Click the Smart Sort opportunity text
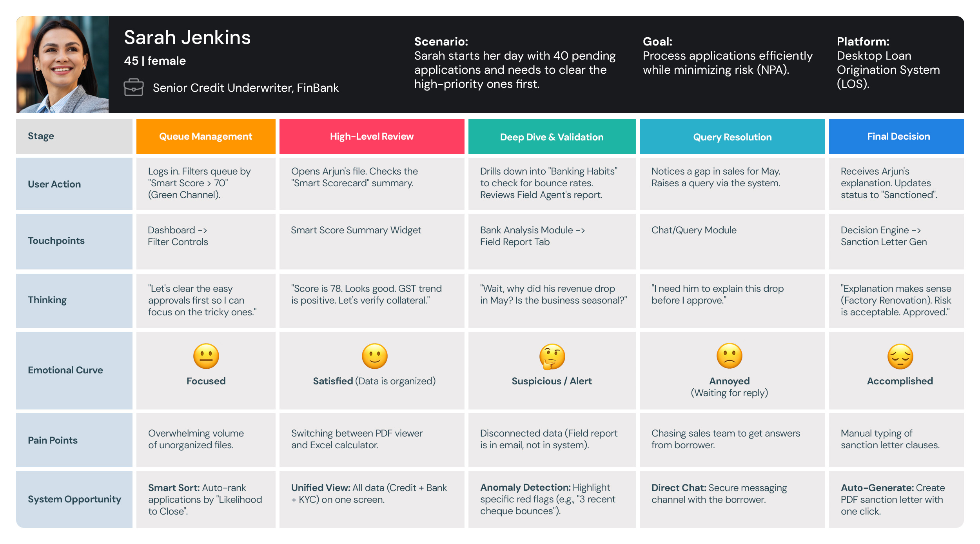 [x=205, y=499]
